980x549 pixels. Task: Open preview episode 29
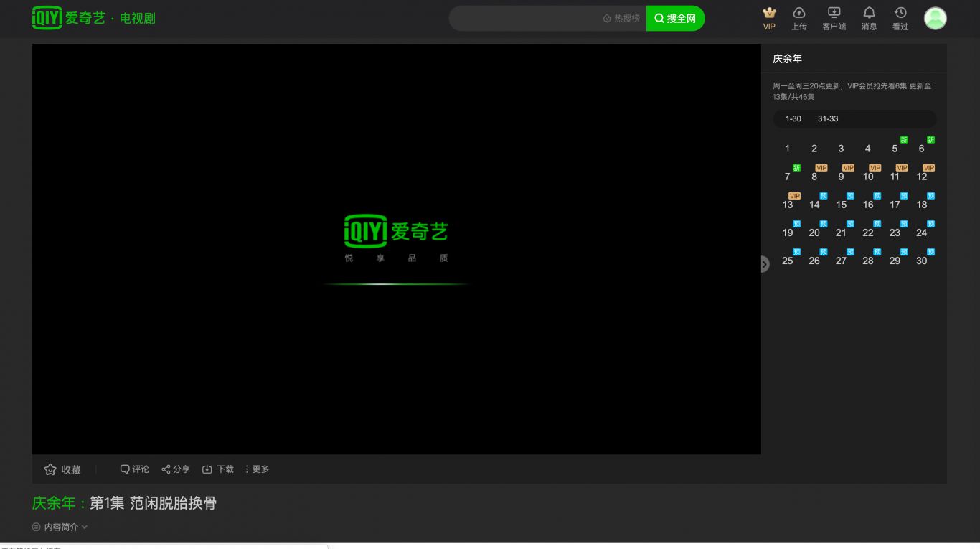pyautogui.click(x=895, y=261)
